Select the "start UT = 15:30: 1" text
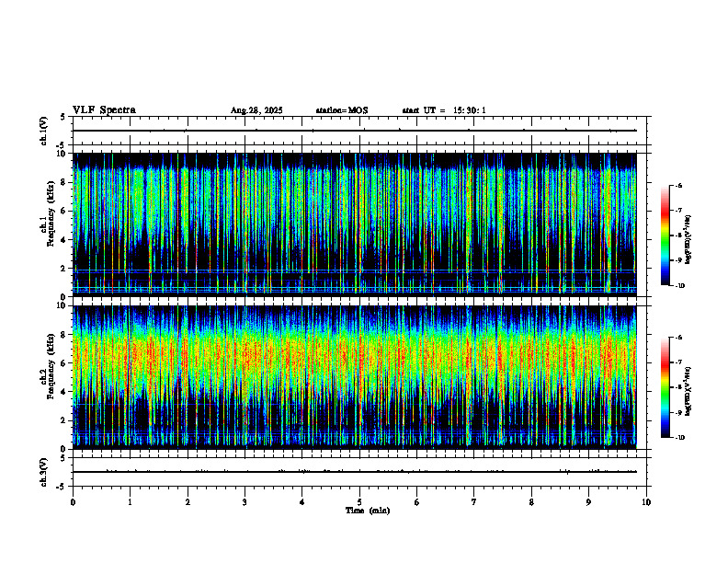Viewport: 728px width, 563px height. click(x=444, y=110)
